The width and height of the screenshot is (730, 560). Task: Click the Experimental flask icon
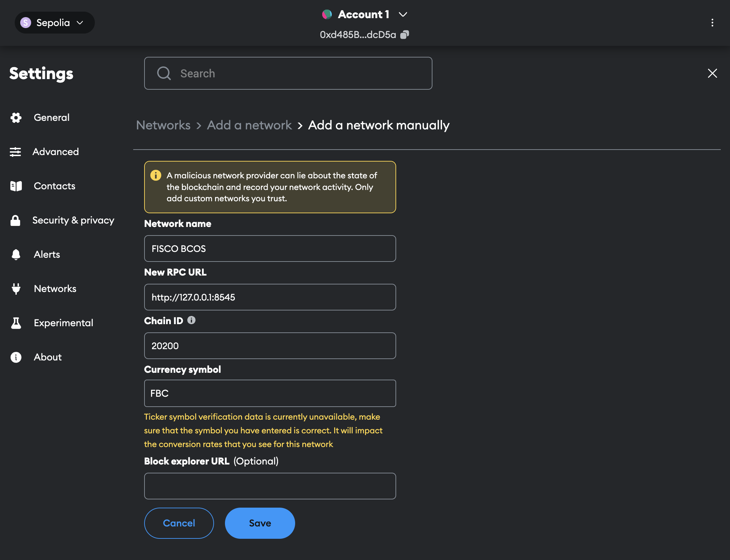(16, 323)
